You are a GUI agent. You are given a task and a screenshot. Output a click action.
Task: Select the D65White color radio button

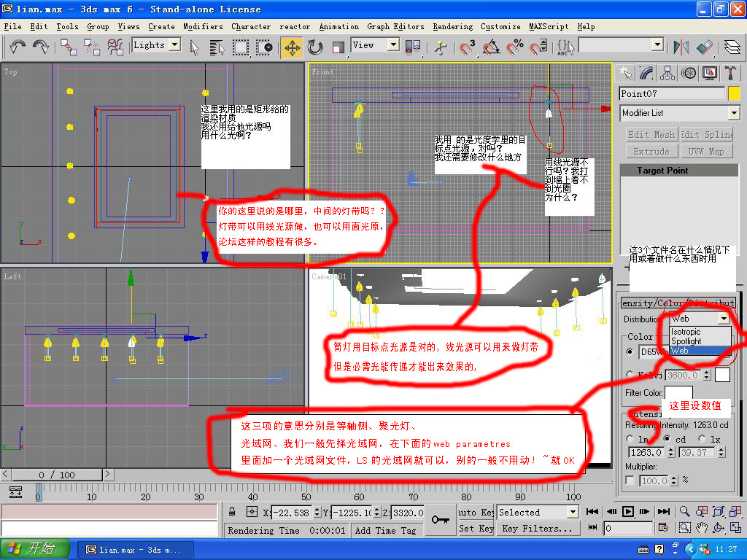(630, 352)
